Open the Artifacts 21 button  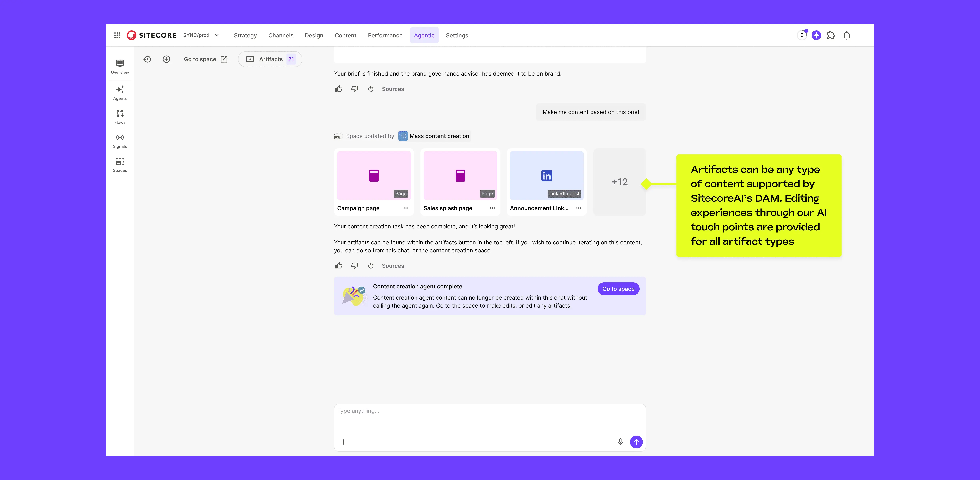click(x=270, y=59)
